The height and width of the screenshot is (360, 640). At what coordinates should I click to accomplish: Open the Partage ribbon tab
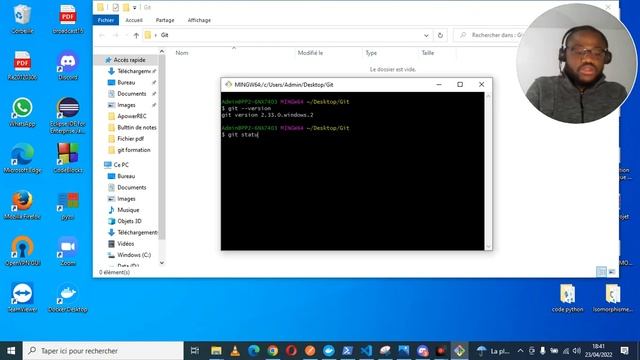tap(165, 20)
